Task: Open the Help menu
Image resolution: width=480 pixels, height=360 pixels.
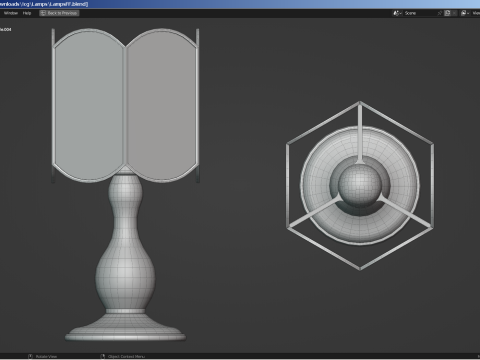Action: point(27,13)
